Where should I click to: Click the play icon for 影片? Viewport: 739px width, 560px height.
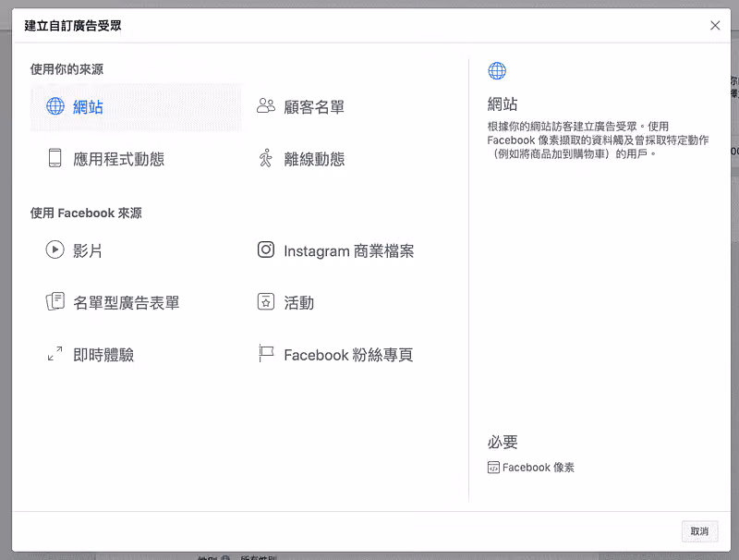click(x=55, y=250)
